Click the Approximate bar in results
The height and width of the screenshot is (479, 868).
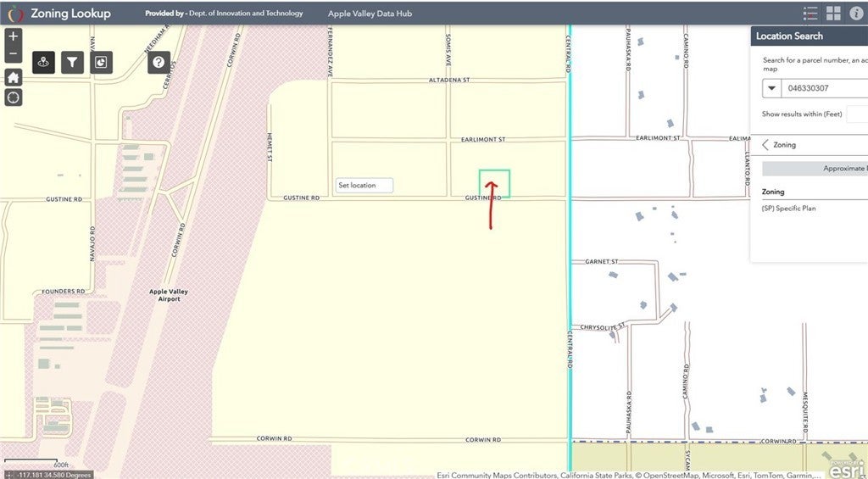coord(815,169)
